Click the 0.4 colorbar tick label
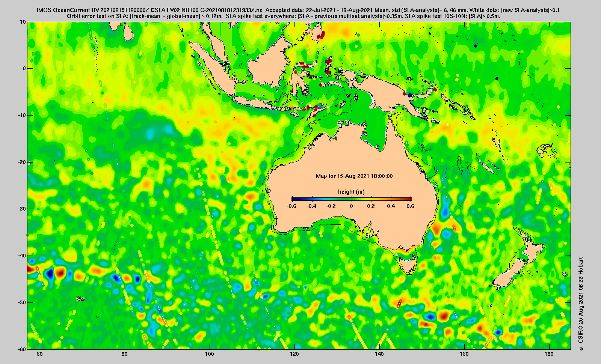Screen dimensions: 601x364 tap(391, 206)
